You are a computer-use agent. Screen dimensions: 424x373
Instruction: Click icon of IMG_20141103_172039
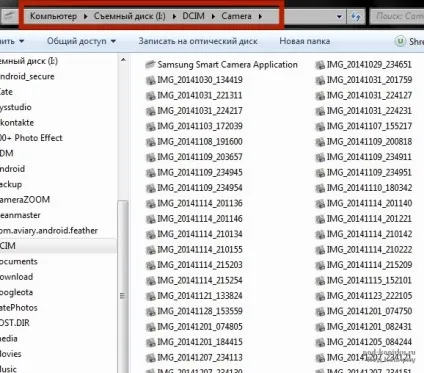(151, 126)
